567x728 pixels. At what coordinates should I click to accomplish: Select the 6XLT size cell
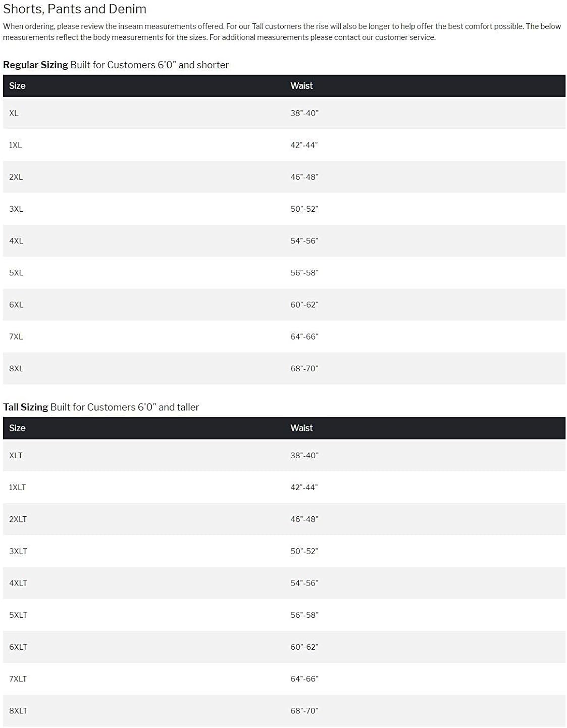coord(18,647)
